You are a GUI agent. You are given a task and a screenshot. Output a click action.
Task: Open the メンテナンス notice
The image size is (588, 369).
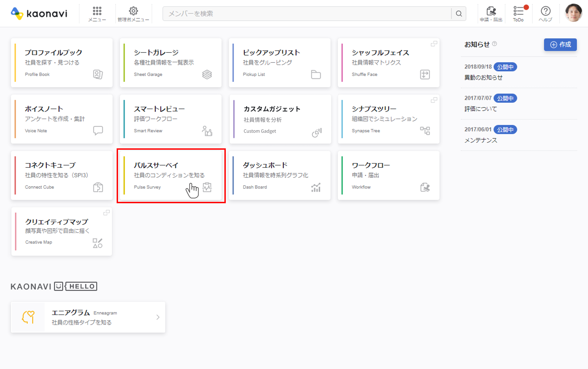click(x=480, y=140)
